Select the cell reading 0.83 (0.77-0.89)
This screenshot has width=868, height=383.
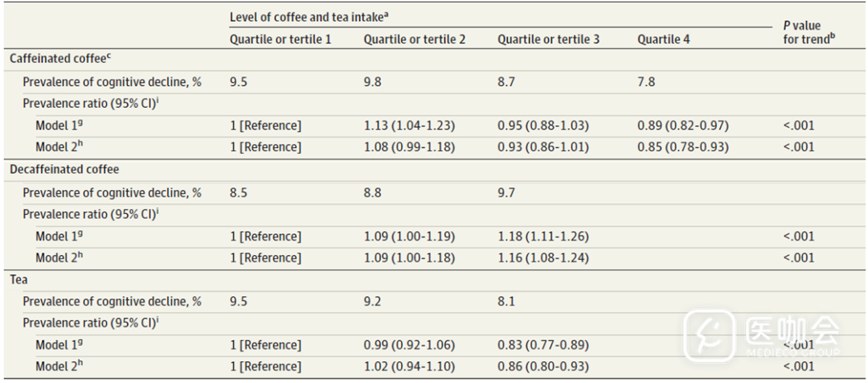(x=543, y=345)
